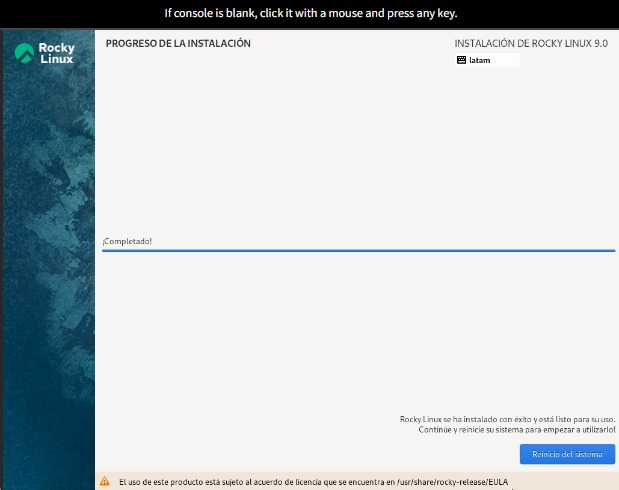Open the latam keyboard layout selector
The height and width of the screenshot is (490, 619).
point(487,60)
